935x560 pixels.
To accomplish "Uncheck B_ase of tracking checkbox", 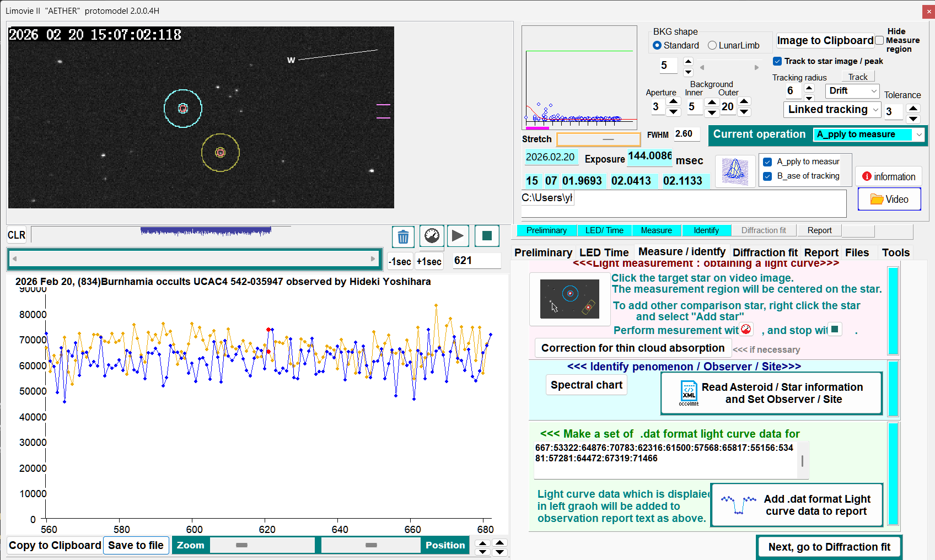I will pos(767,176).
